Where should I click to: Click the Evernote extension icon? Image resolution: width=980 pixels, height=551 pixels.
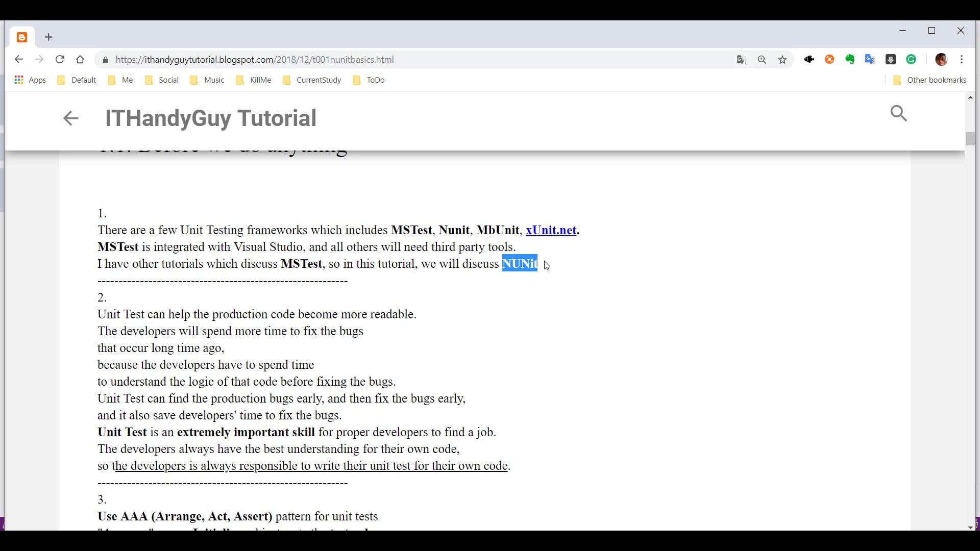point(850,60)
